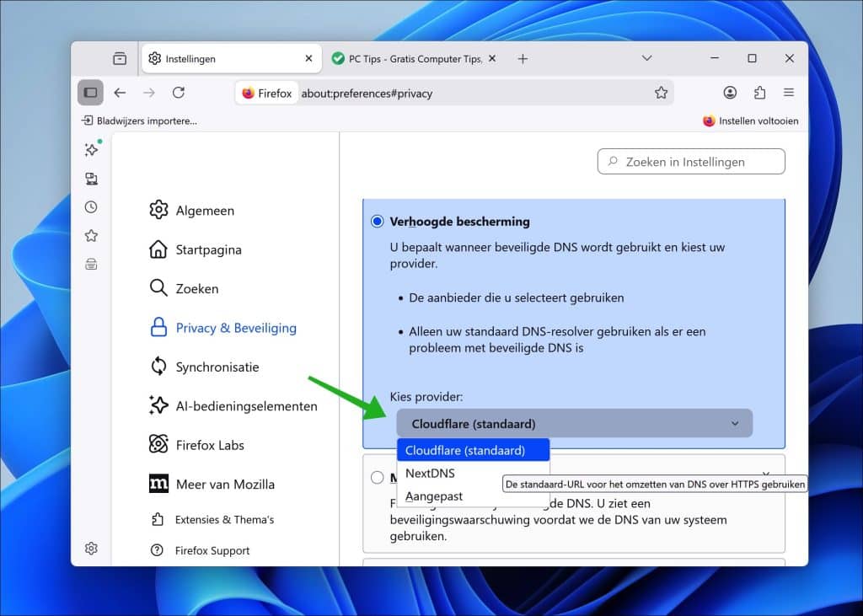Show browsing history via the clock icon

tap(90, 206)
